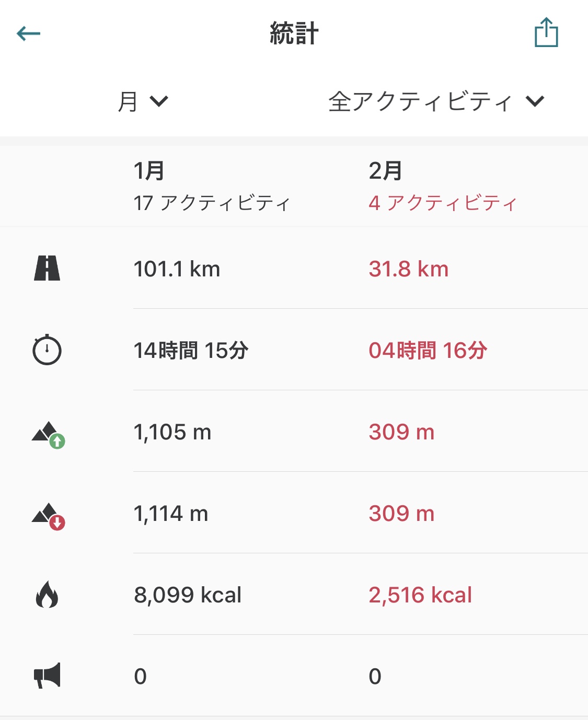Select the 2月 column header
This screenshot has width=588, height=720.
[385, 171]
